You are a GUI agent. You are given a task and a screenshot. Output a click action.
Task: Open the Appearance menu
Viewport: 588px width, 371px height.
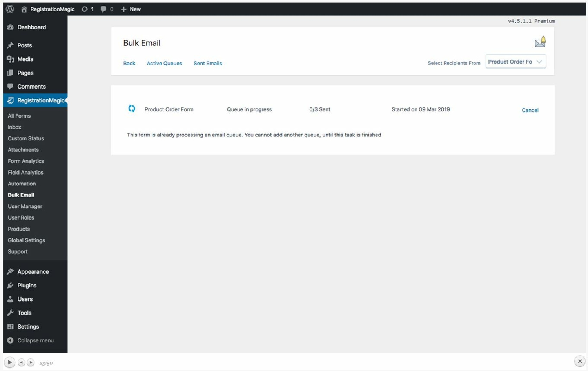point(35,272)
